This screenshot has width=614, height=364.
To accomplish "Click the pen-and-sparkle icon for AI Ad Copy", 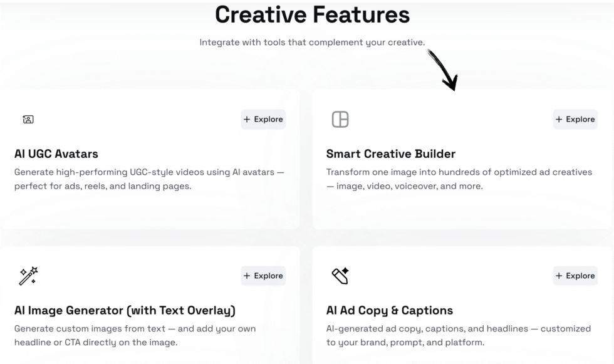I will pos(340,275).
